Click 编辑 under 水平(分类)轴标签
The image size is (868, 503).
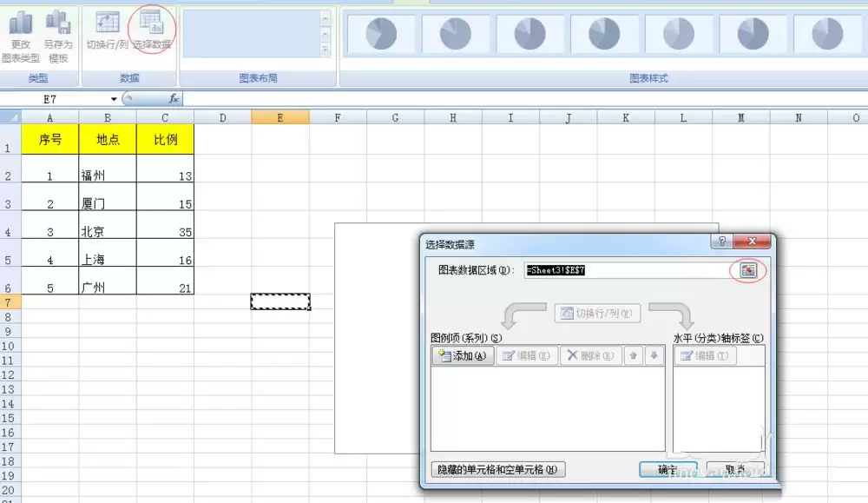pos(705,355)
